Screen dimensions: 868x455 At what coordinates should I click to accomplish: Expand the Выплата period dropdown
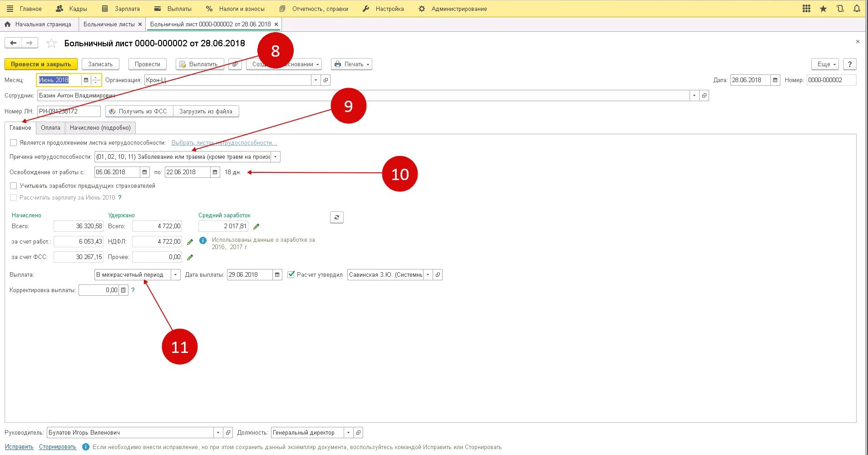175,274
